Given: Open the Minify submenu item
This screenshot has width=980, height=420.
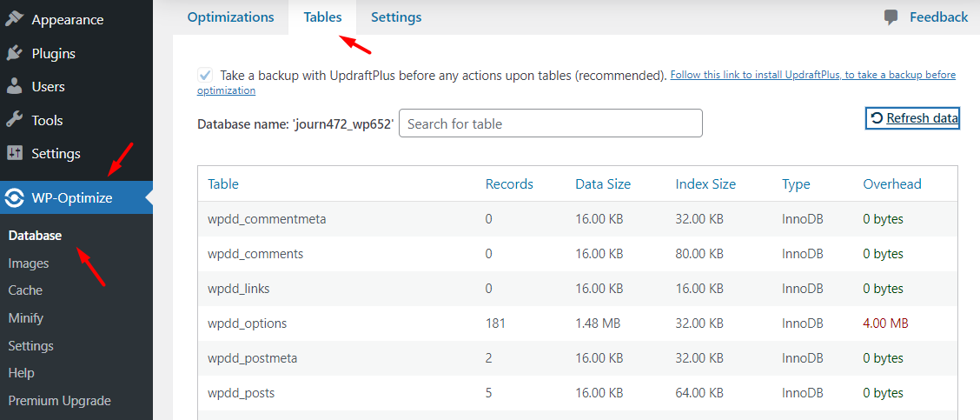Looking at the screenshot, I should [26, 318].
